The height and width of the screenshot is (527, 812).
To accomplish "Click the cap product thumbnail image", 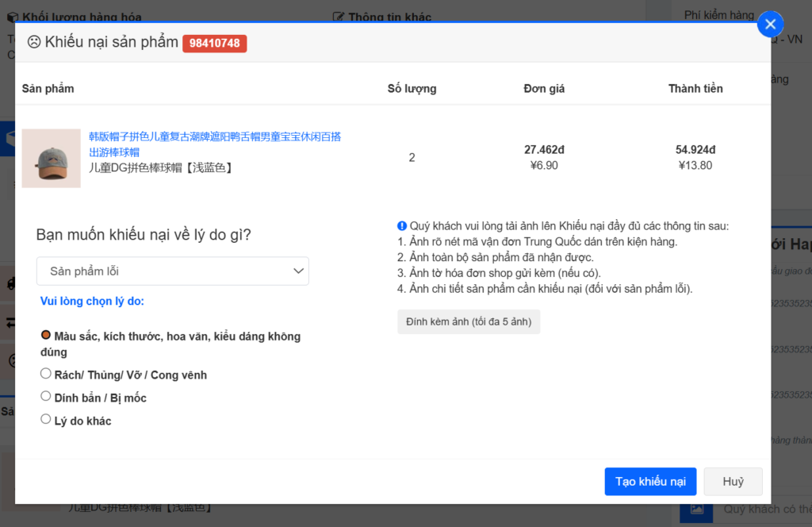I will pos(51,158).
